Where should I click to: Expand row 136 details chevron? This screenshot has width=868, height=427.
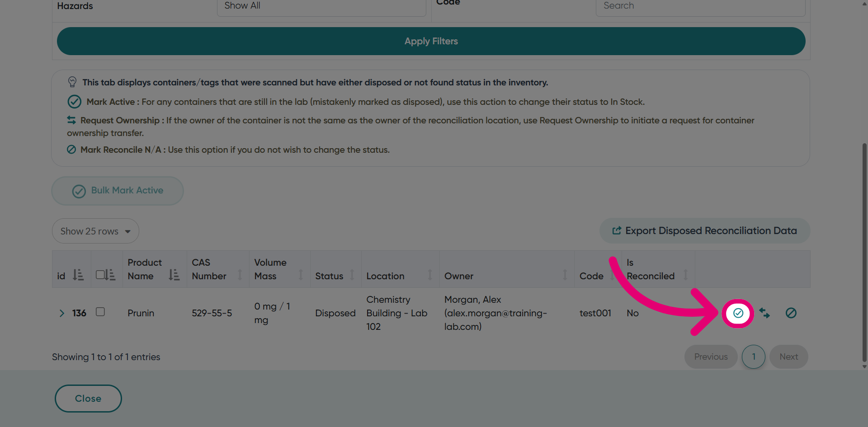[62, 313]
